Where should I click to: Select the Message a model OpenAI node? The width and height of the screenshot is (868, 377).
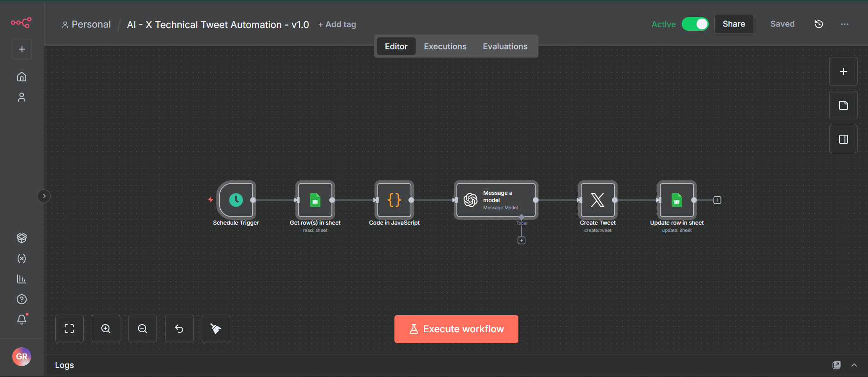click(x=496, y=200)
